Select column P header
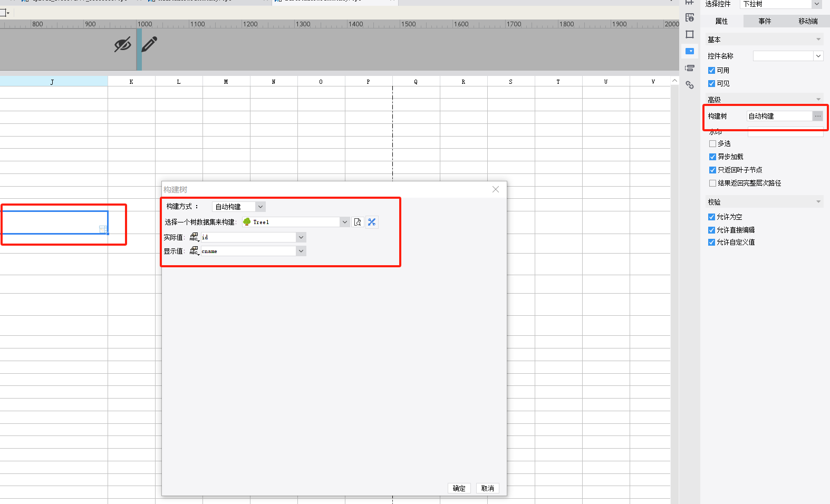 point(369,81)
